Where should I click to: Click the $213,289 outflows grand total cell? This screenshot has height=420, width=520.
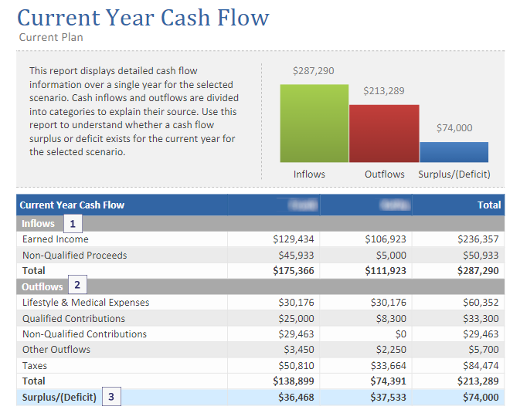tap(478, 381)
